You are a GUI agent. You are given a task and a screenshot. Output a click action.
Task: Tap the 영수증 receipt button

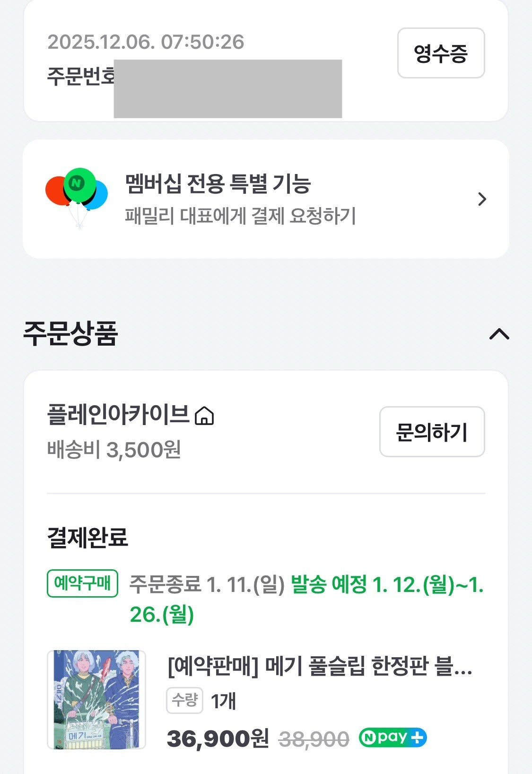(441, 53)
